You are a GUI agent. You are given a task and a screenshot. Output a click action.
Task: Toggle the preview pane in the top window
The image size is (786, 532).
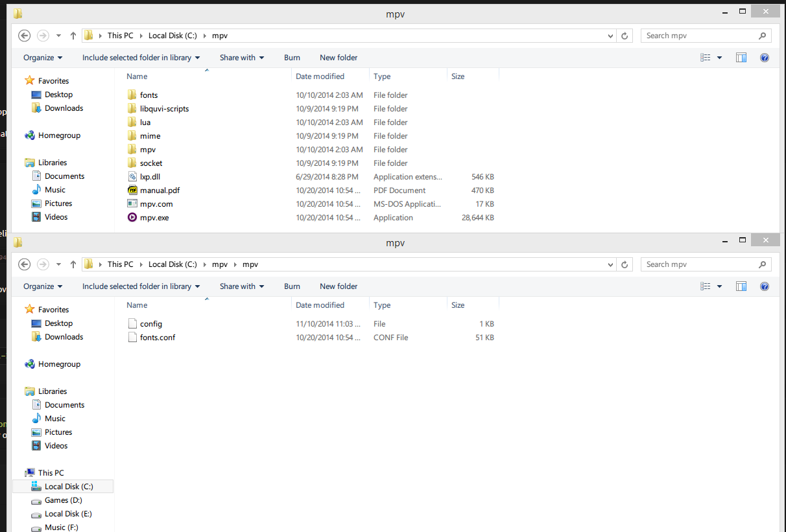click(741, 58)
